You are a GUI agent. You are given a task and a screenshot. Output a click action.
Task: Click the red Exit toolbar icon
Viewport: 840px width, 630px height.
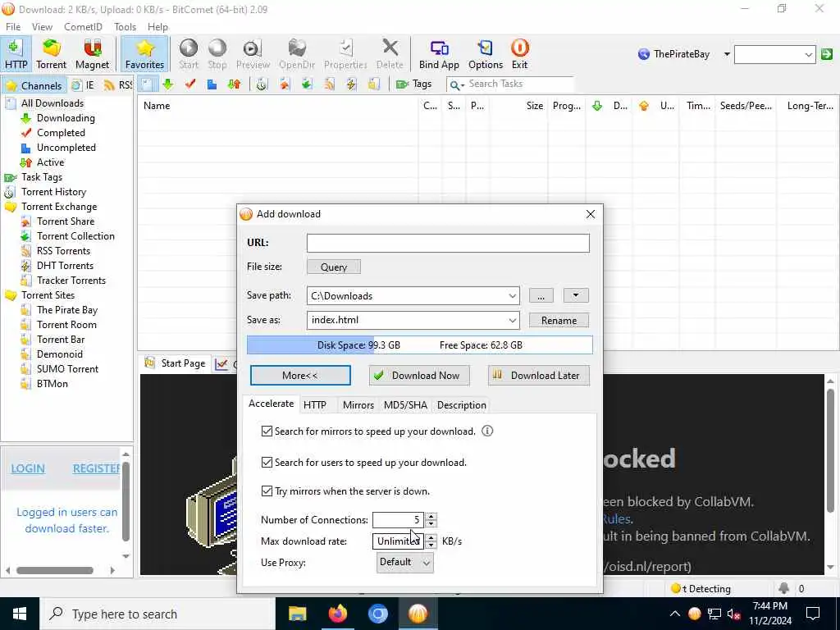(519, 53)
